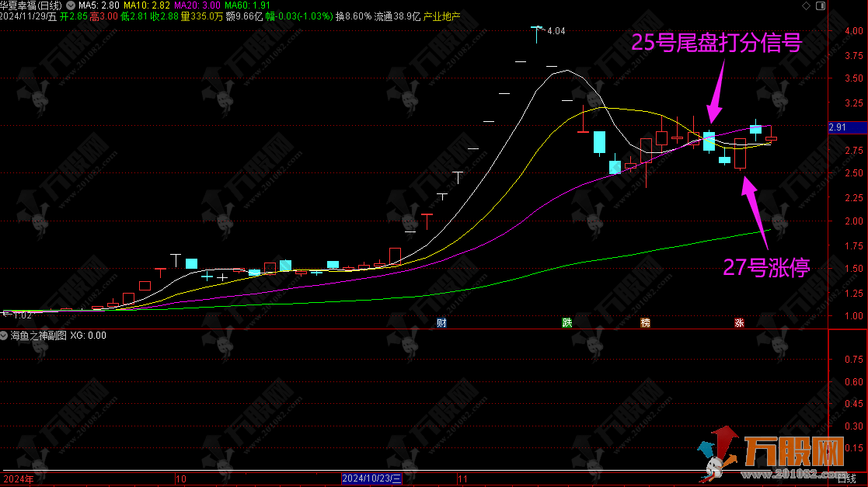The height and width of the screenshot is (487, 868).
Task: Open the 海鱼之神副图 indicator dropdown
Action: (x=5, y=335)
